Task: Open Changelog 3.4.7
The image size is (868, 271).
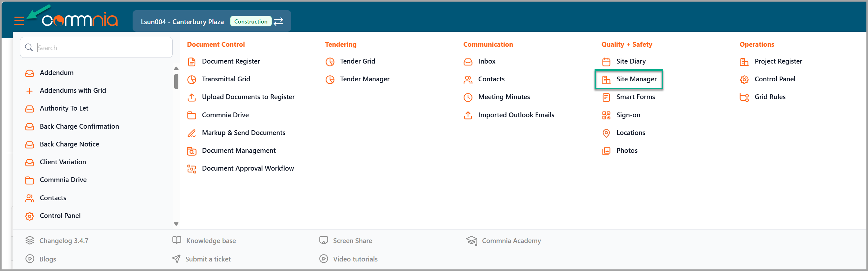Action: (64, 241)
